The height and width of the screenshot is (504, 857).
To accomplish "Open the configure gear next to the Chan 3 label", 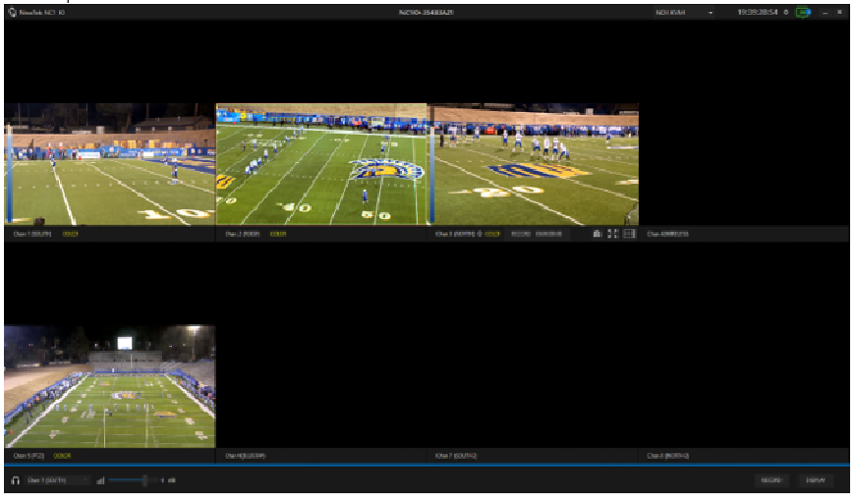I will 480,235.
